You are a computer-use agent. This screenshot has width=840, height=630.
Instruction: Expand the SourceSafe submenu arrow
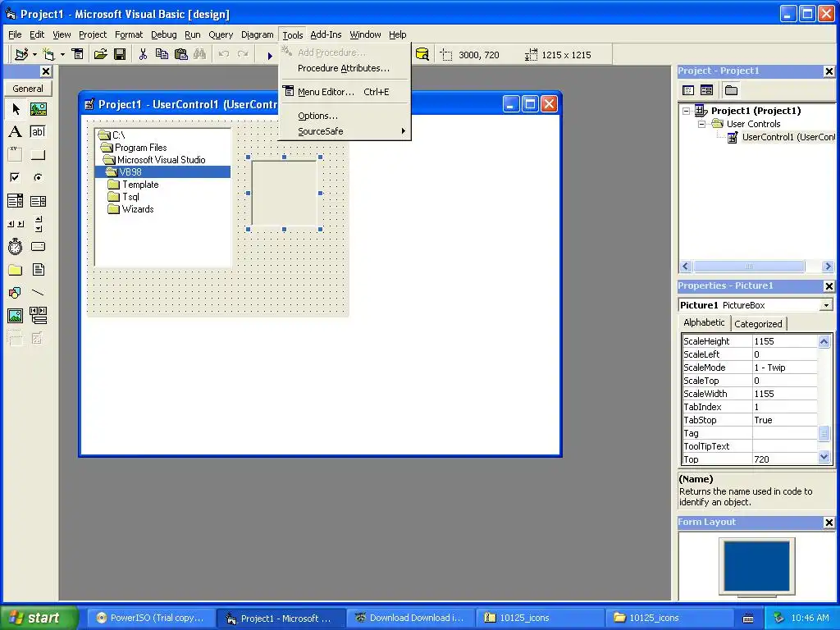click(x=403, y=131)
